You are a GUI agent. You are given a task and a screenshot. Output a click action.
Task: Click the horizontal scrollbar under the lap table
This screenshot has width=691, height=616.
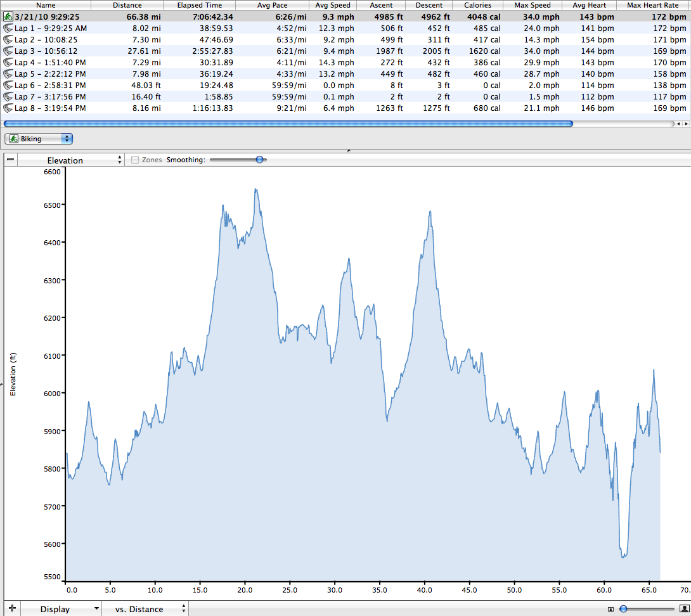click(288, 124)
